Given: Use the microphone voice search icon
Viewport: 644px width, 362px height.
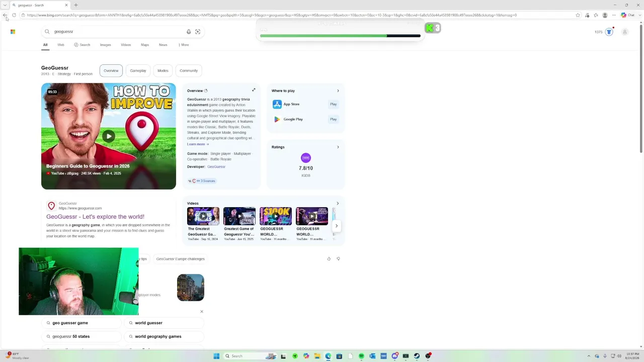Looking at the screenshot, I should point(189,32).
